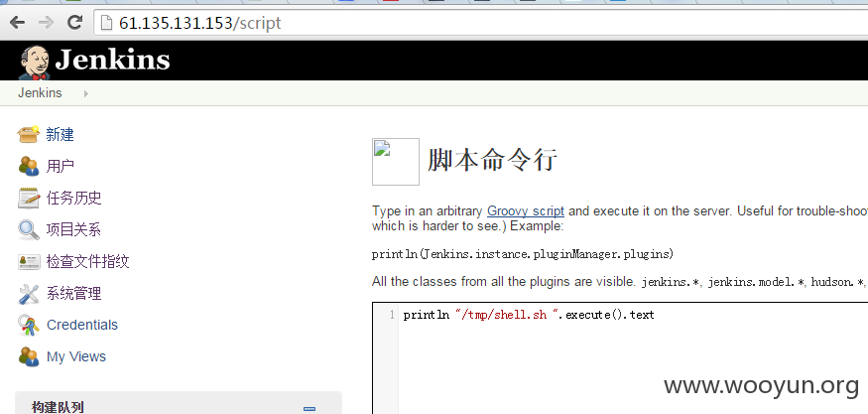Open the 项目关系 link
Image resolution: width=868 pixels, height=414 pixels.
tap(74, 229)
